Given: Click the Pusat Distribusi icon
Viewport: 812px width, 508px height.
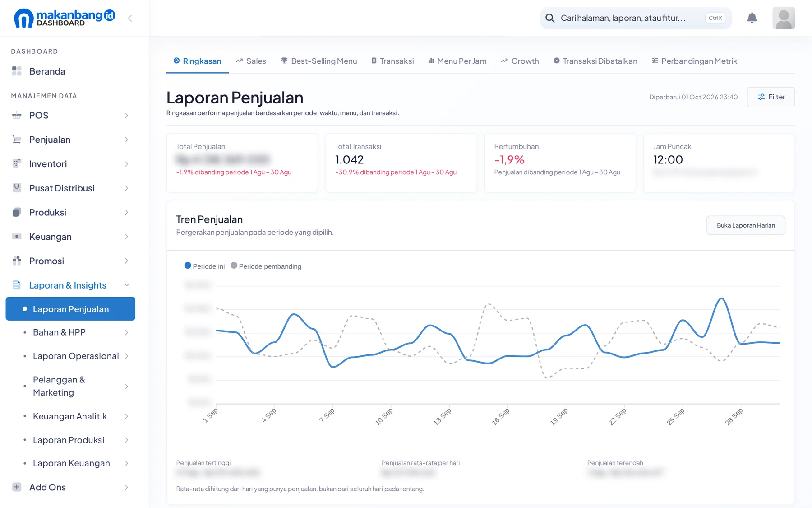Looking at the screenshot, I should click(17, 188).
